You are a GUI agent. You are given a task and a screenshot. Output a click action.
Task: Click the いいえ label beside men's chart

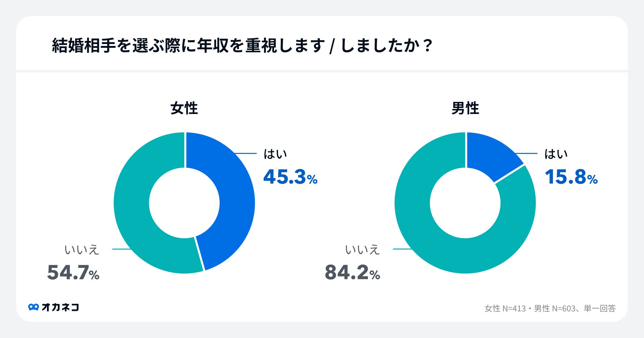363,249
